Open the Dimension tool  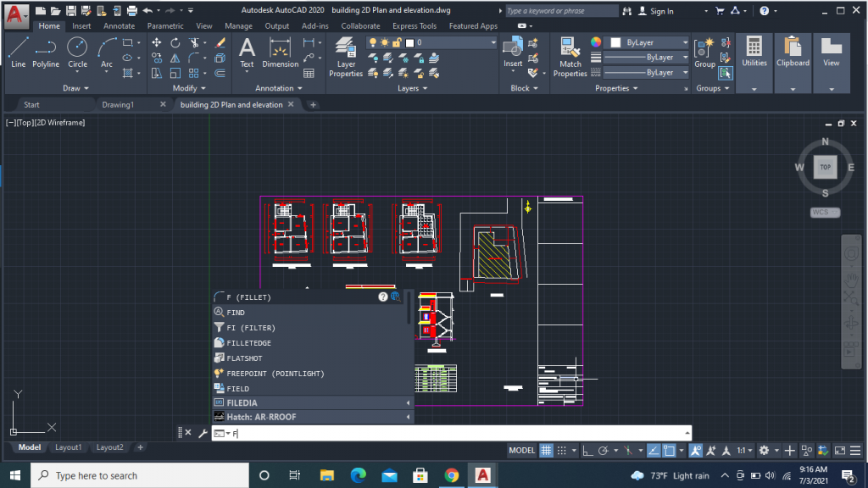click(x=280, y=51)
